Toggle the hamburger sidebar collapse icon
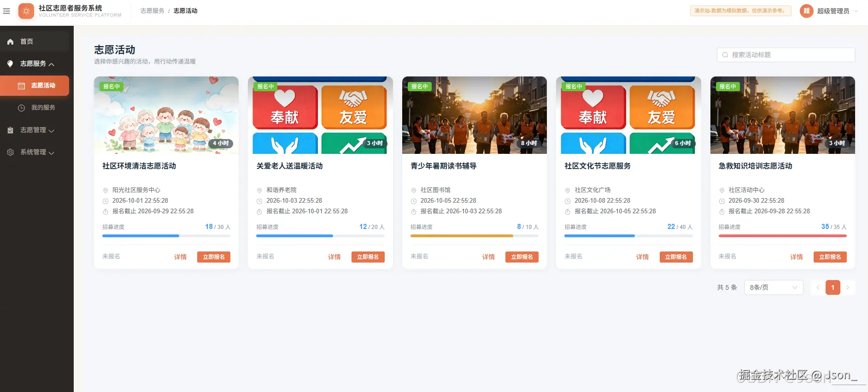The image size is (868, 392). [6, 11]
